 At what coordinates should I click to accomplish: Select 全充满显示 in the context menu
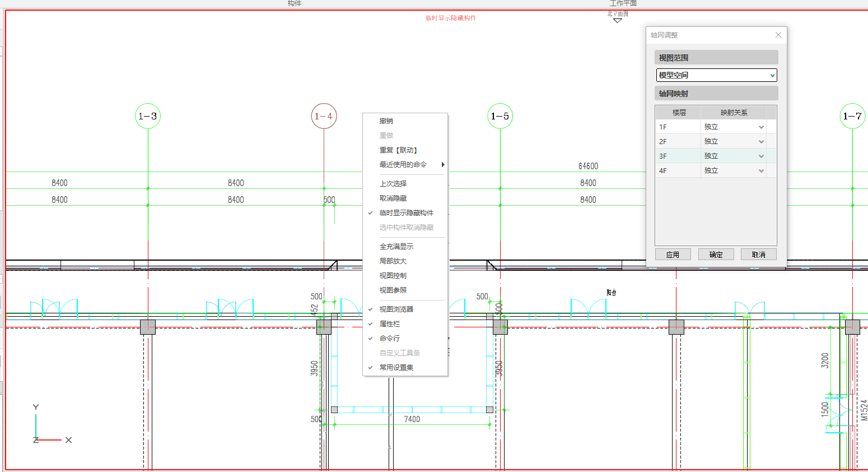point(396,247)
